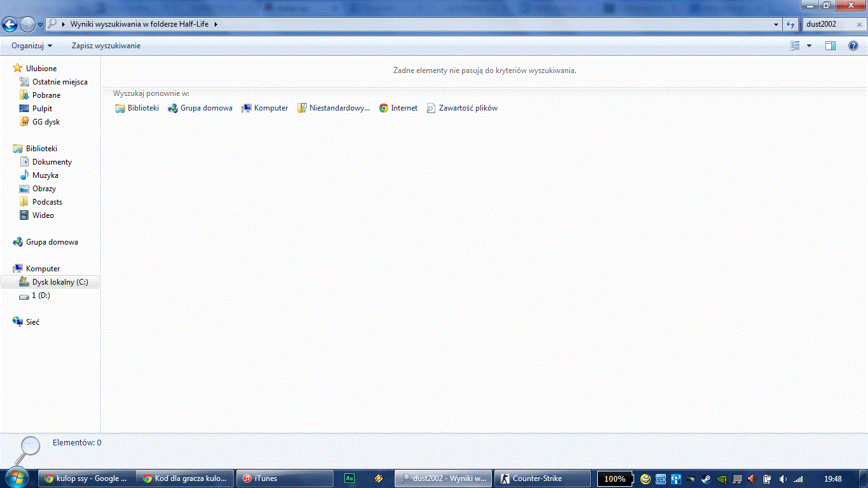Open Pobrane in the favorites list
The width and height of the screenshot is (868, 488).
[46, 95]
